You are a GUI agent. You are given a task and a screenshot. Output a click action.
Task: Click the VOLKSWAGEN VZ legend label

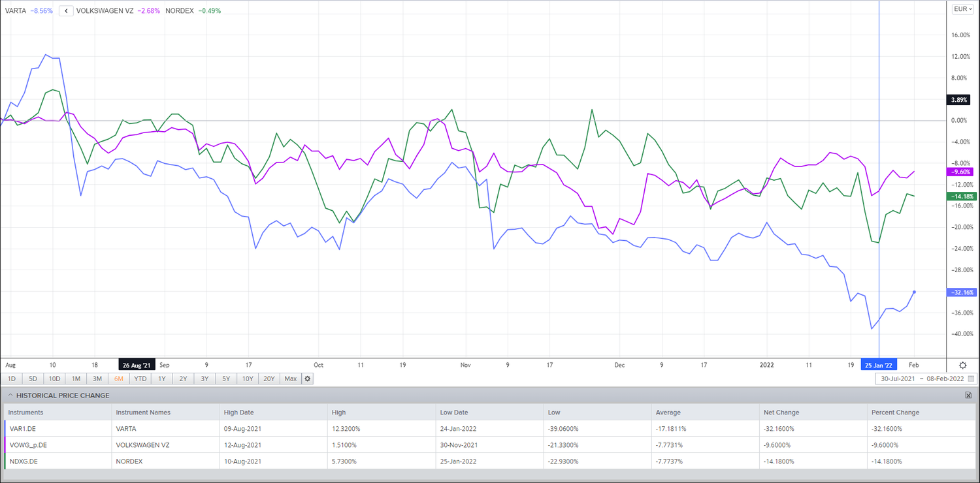(105, 11)
